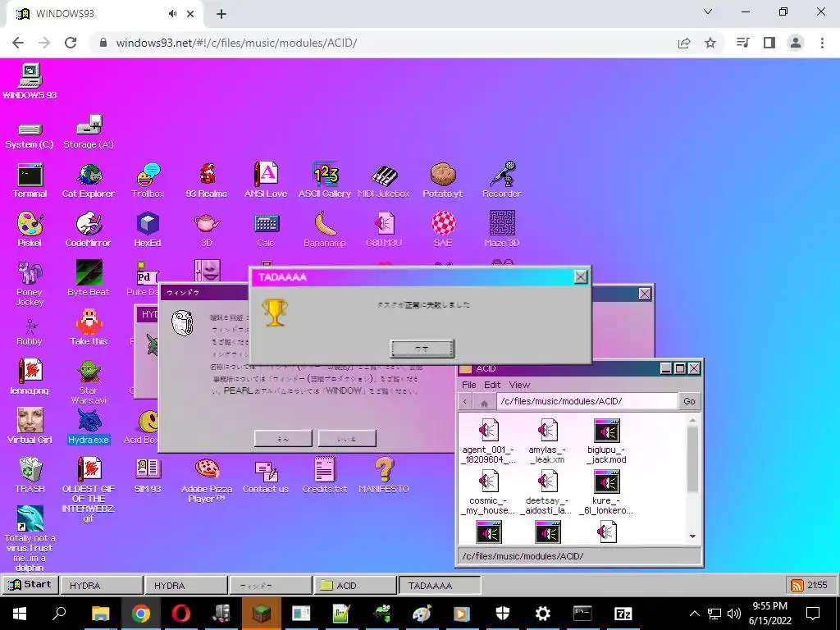840x630 pixels.
Task: Launch the SIM 93 icon
Action: click(x=148, y=469)
